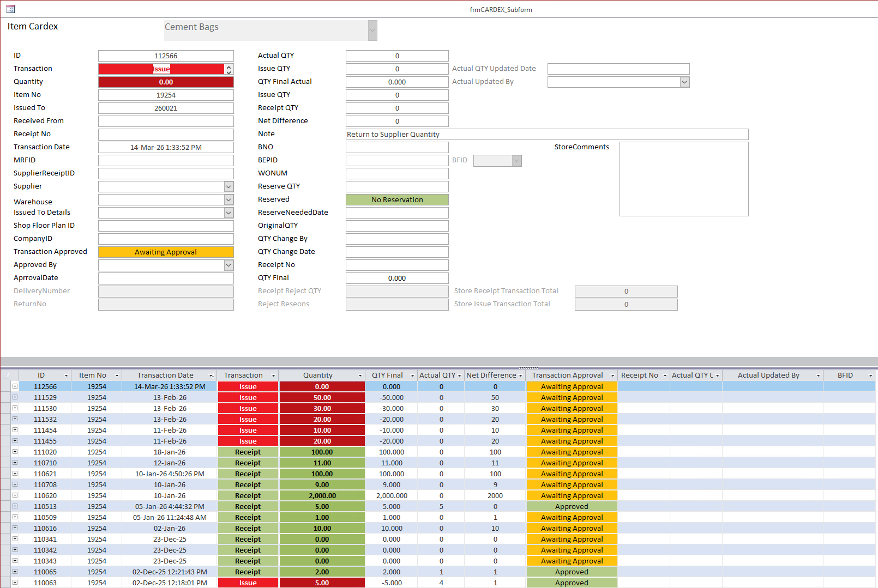
Task: Expand subdatasheet for row ID 110063
Action: point(15,583)
